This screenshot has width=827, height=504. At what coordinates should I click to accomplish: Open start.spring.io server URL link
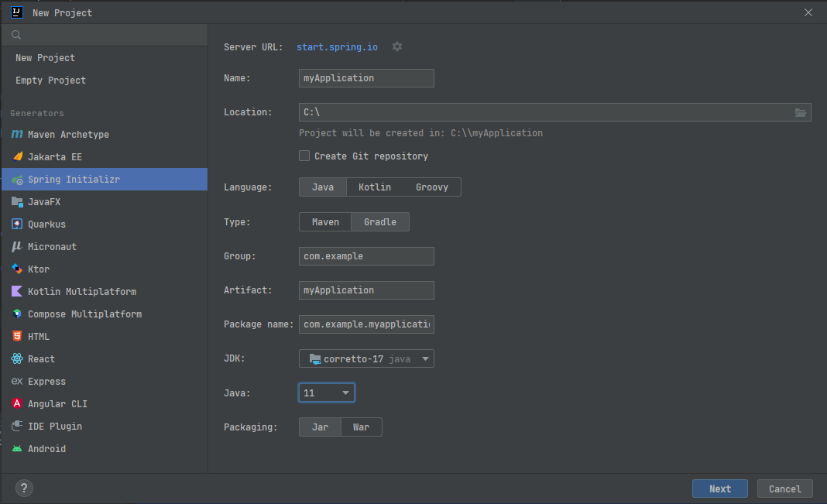point(337,47)
